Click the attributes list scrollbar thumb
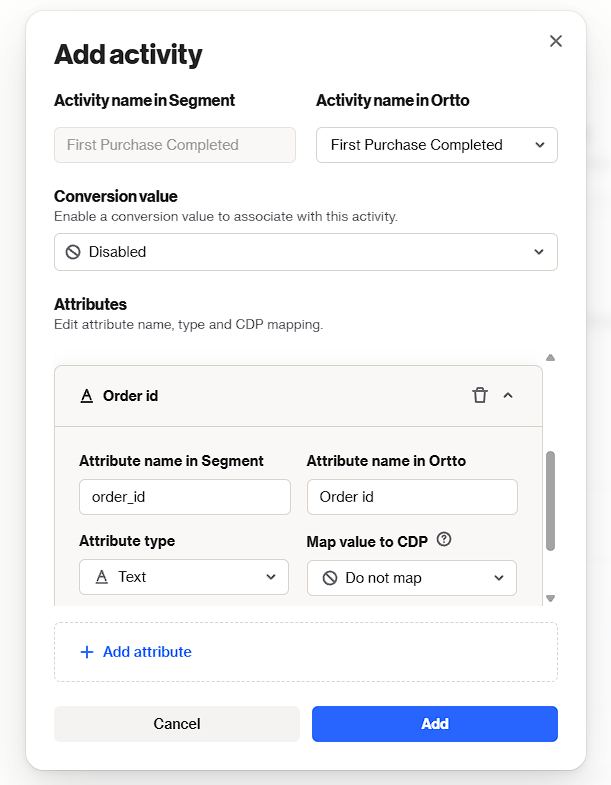Viewport: 611px width, 785px height. (550, 500)
